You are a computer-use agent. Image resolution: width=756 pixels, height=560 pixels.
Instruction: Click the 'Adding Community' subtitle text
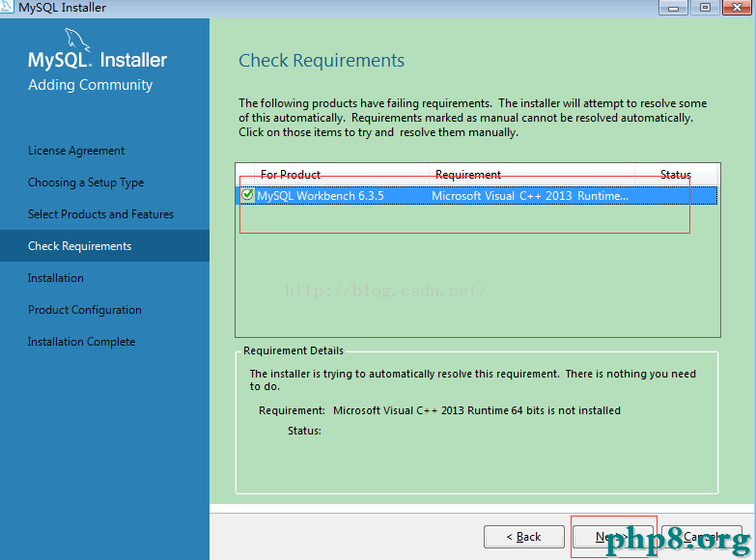(x=90, y=85)
